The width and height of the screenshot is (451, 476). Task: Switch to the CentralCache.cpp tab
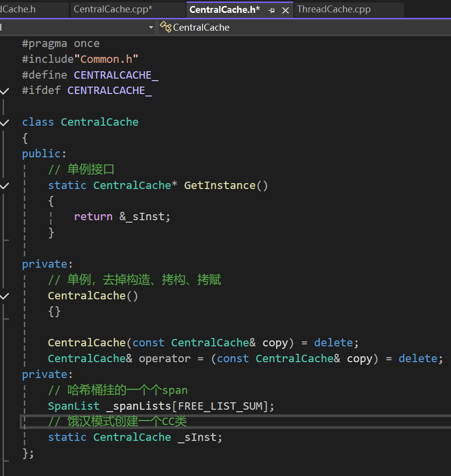113,9
